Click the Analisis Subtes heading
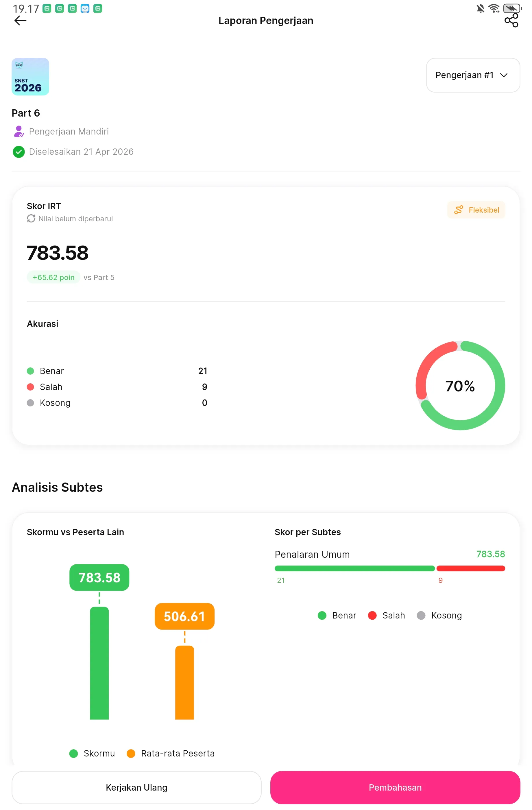This screenshot has width=532, height=810. [x=57, y=487]
